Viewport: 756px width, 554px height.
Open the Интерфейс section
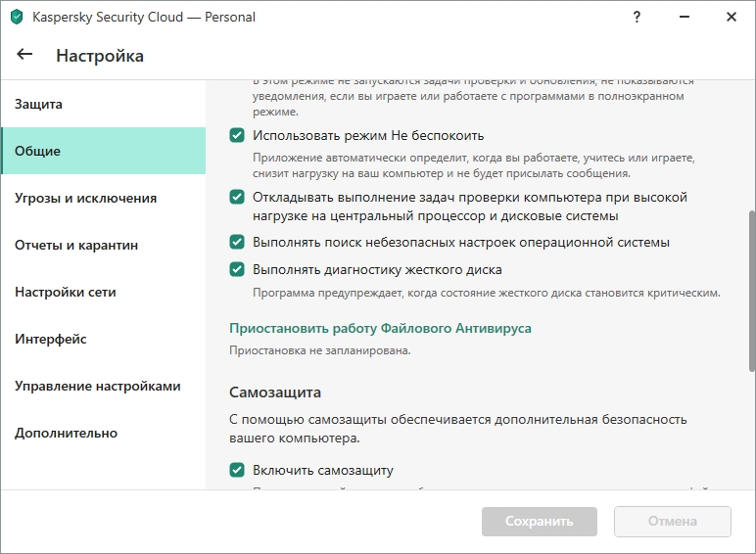click(103, 339)
